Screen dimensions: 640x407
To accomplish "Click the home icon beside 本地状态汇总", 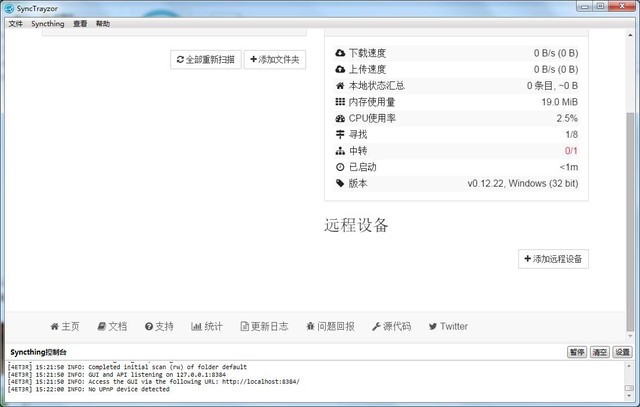I will 340,86.
